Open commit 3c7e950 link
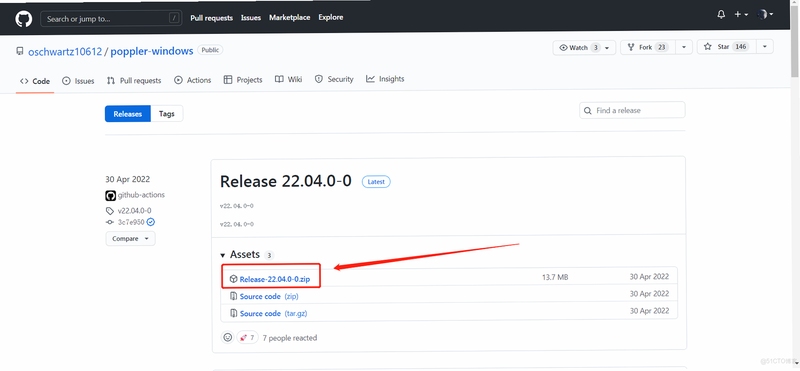The height and width of the screenshot is (371, 800). (x=131, y=222)
